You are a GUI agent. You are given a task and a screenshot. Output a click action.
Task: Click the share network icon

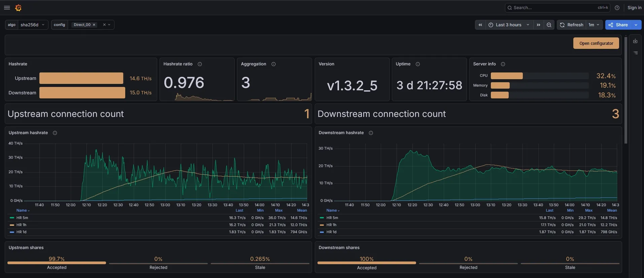pos(611,25)
